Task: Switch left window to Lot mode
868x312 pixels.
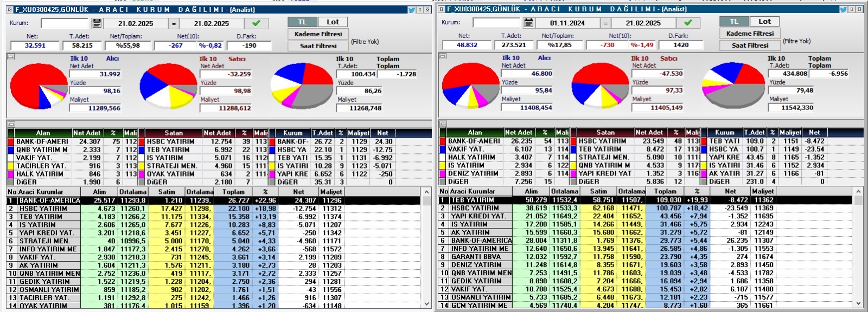Action: pos(333,22)
